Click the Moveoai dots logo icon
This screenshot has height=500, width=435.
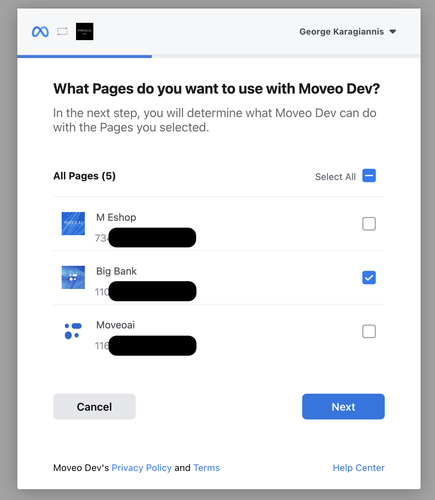(x=73, y=331)
